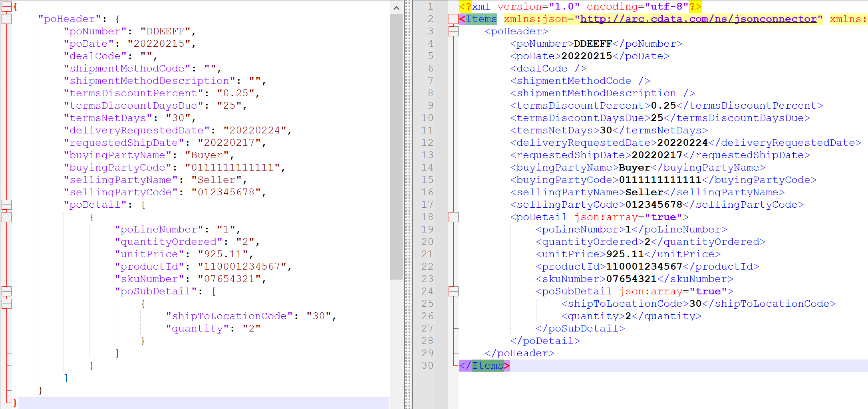Screen dimensions: 868x409
Task: Click the 20220224 value in XML deliveryRequestedDate
Action: tap(683, 143)
